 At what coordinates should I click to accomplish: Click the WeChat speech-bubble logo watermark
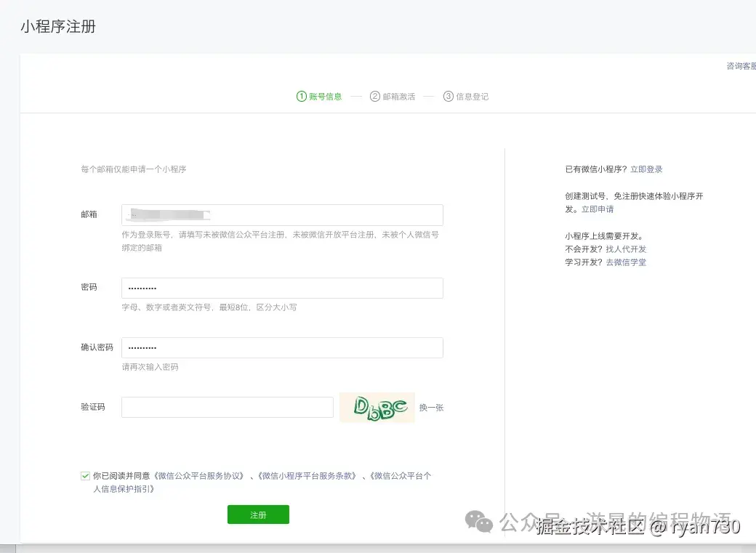479,520
